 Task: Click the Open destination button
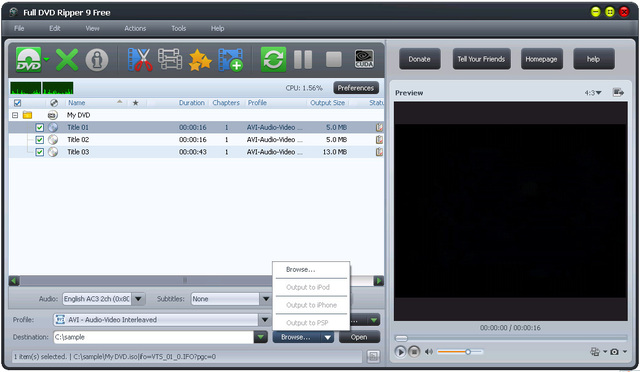click(x=359, y=337)
